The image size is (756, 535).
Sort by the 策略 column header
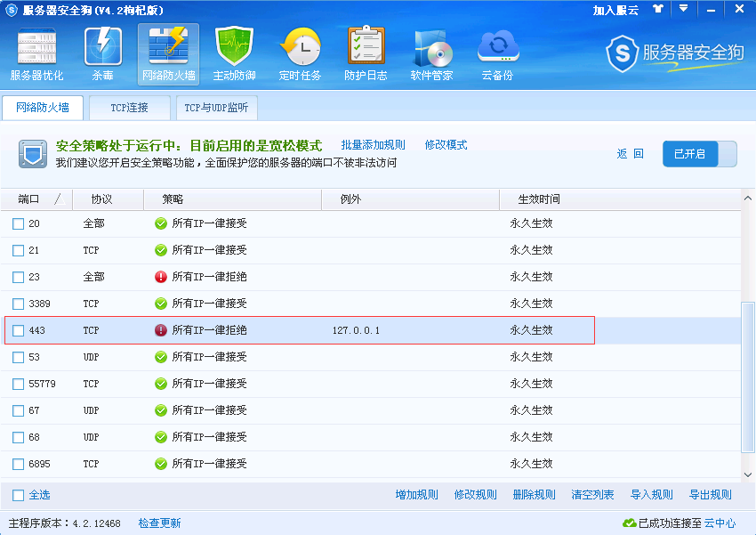pos(232,199)
